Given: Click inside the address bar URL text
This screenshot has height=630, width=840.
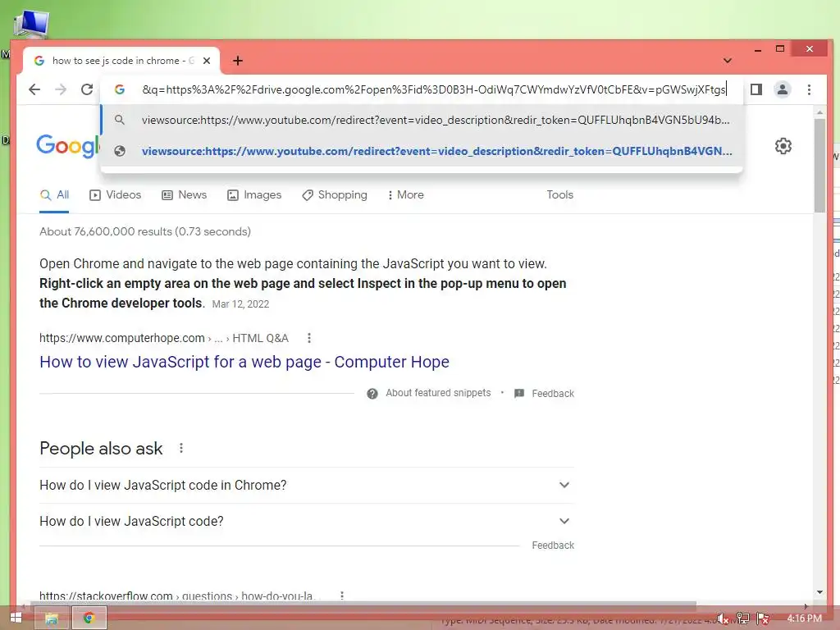Looking at the screenshot, I should 434,89.
